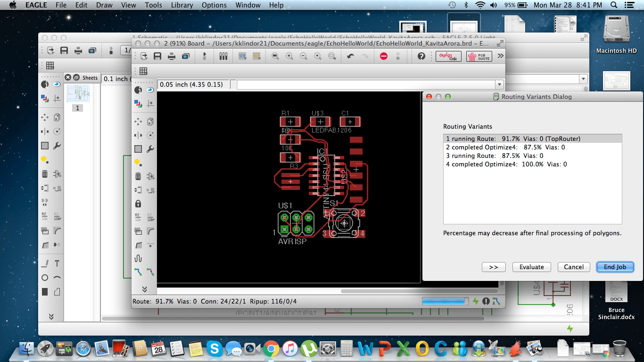Click sheet 1 thumbnail in the Sheets panel
The image size is (644, 362).
coord(78,94)
